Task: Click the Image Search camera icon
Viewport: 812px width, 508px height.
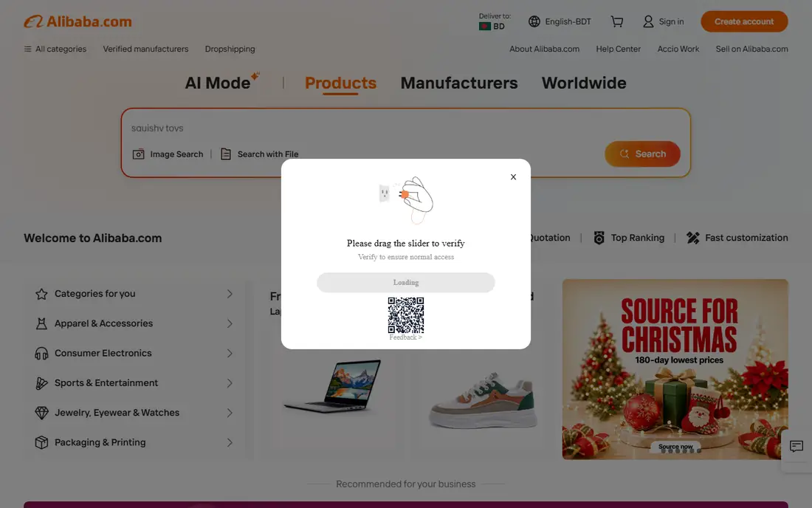Action: coord(138,154)
